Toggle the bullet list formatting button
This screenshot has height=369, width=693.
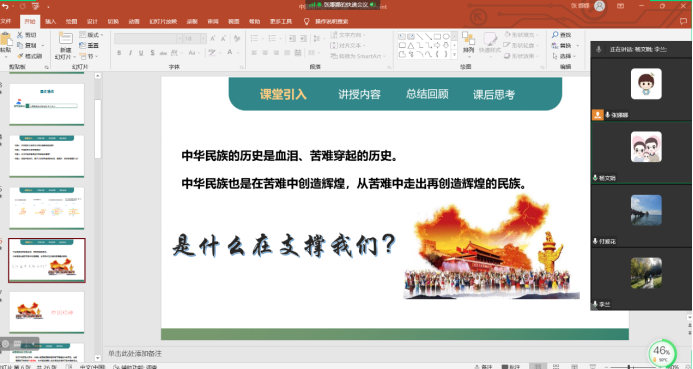[x=254, y=38]
